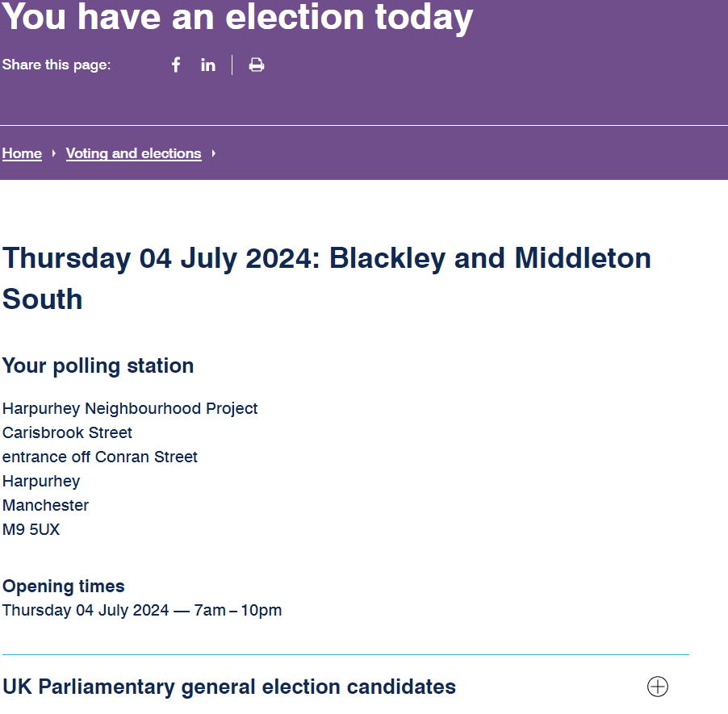
Task: Click the Harpurhey Neighbourhood Project address line
Action: click(130, 408)
